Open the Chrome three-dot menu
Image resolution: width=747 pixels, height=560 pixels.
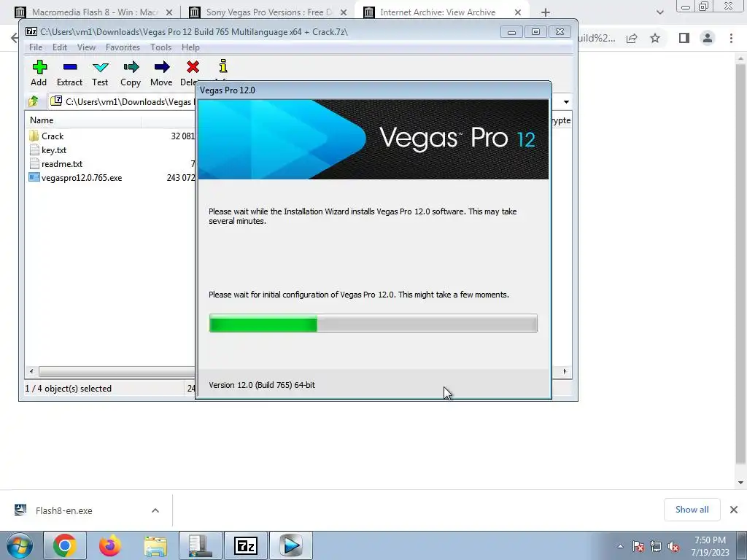(x=731, y=38)
